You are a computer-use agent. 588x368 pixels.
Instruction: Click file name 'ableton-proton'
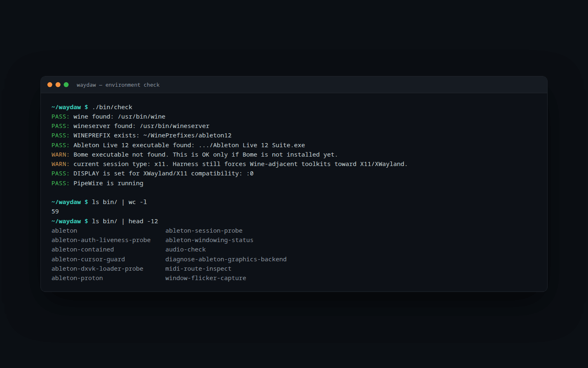77,278
